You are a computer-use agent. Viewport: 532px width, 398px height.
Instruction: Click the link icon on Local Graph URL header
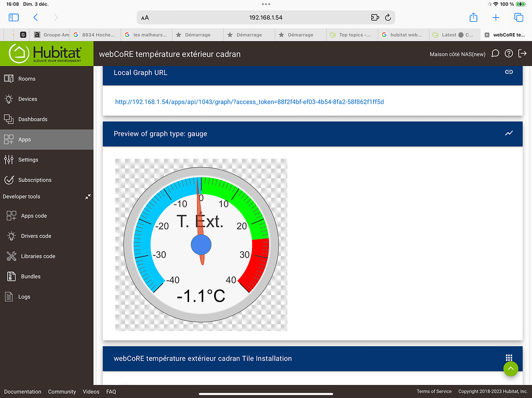point(509,72)
